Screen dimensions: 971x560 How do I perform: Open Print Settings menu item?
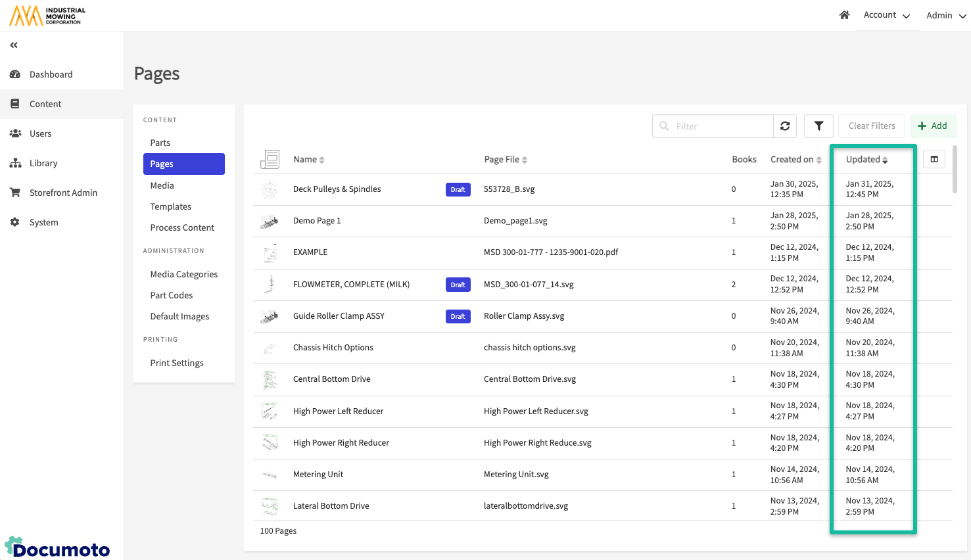(177, 363)
